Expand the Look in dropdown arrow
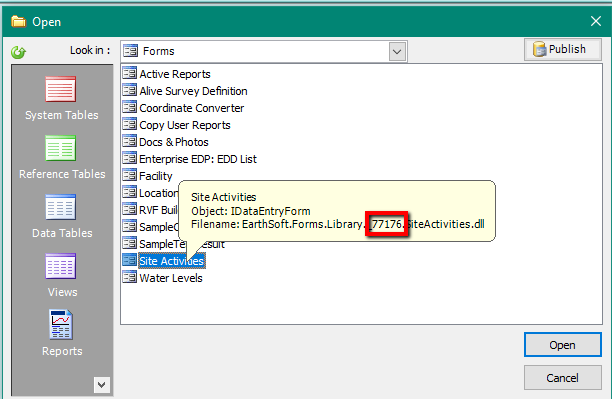This screenshot has width=612, height=399. tap(397, 52)
